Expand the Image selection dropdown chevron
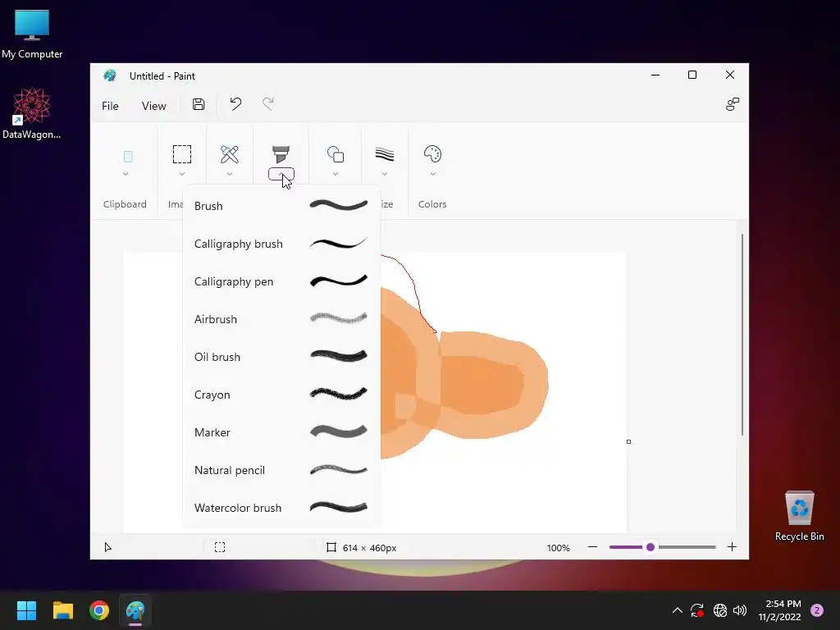Screen dimensions: 840x630 182,174
